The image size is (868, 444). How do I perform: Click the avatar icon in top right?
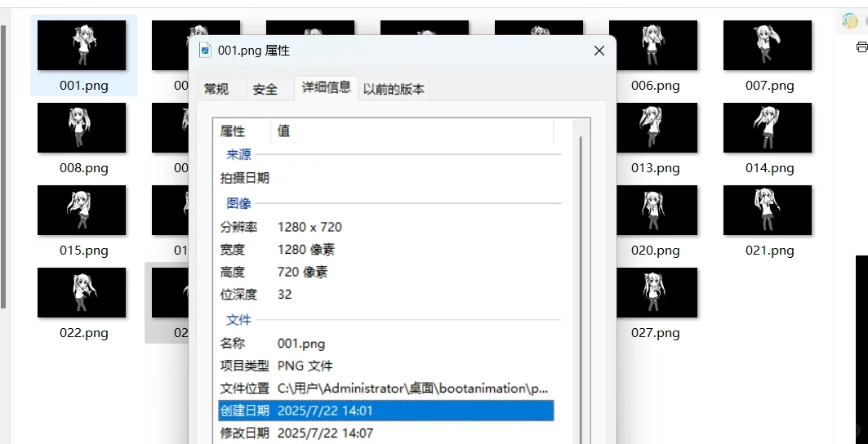[x=850, y=21]
